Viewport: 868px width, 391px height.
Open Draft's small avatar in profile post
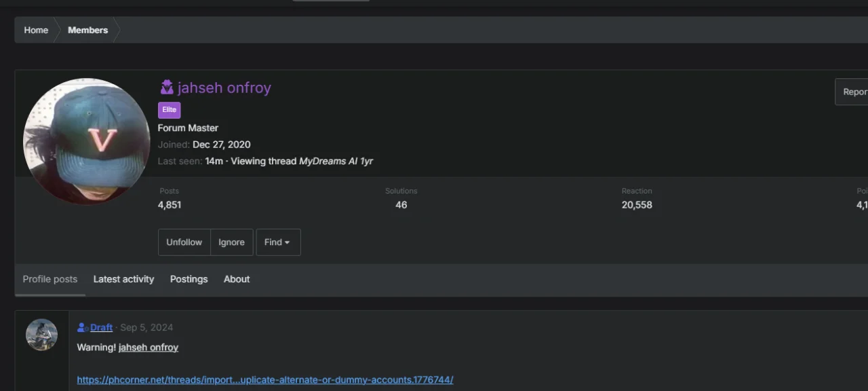[x=41, y=335]
